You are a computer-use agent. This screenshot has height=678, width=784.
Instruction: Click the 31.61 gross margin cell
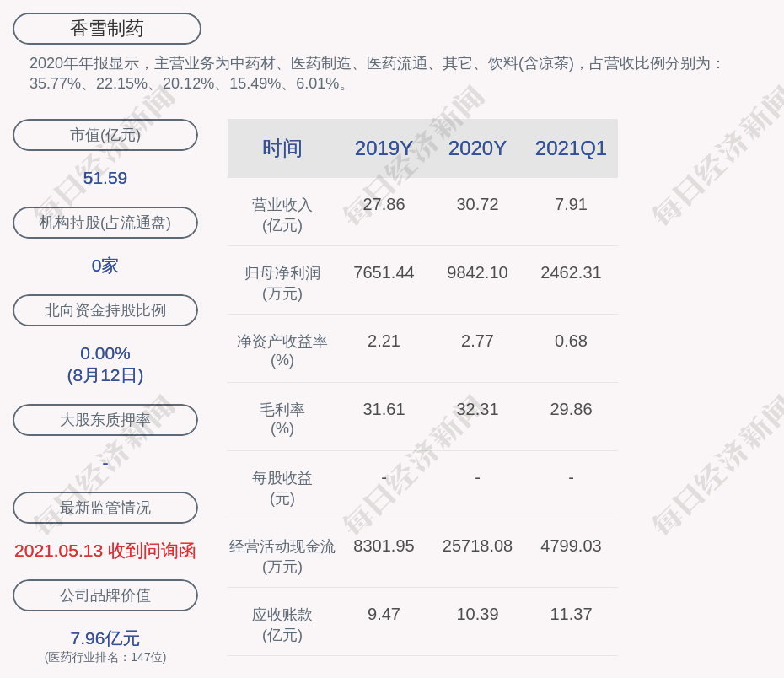[x=384, y=410]
